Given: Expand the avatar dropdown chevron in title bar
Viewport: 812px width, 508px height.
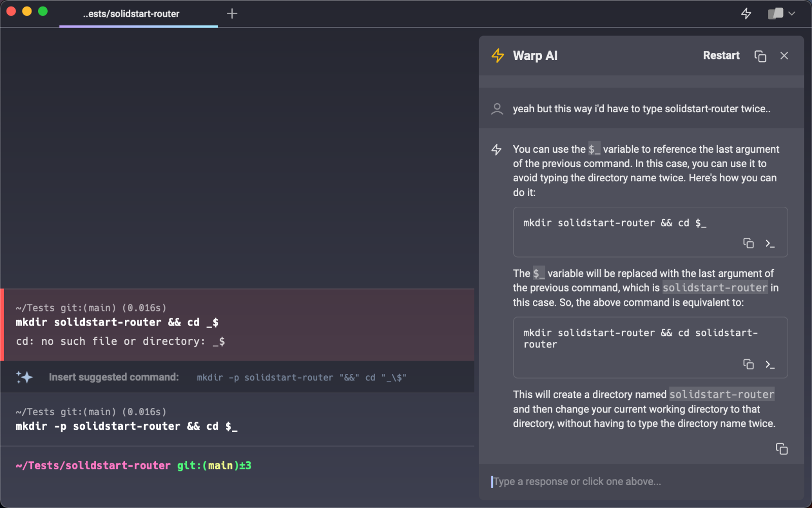Looking at the screenshot, I should (792, 14).
